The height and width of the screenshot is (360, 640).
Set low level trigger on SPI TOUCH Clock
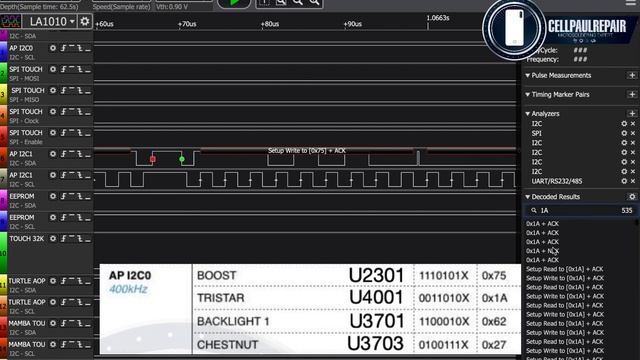(87, 112)
